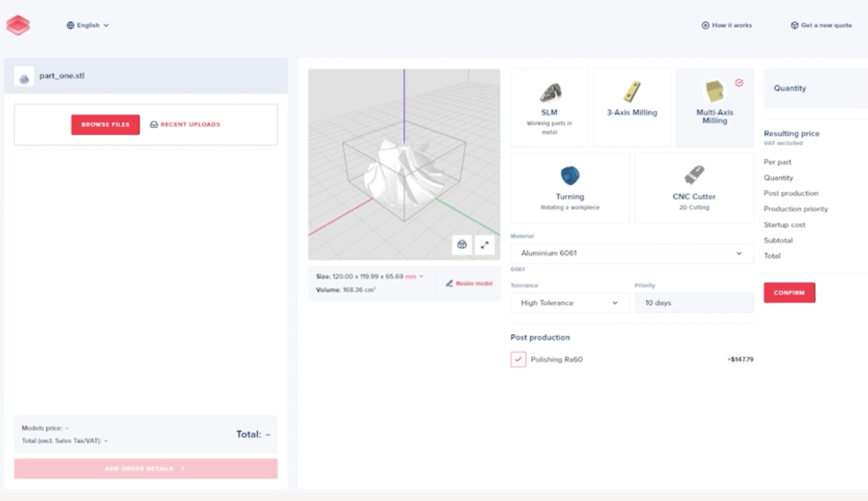Viewport: 868px width, 501px height.
Task: Expand the Aluminium 6061 material dropdown
Action: point(632,254)
